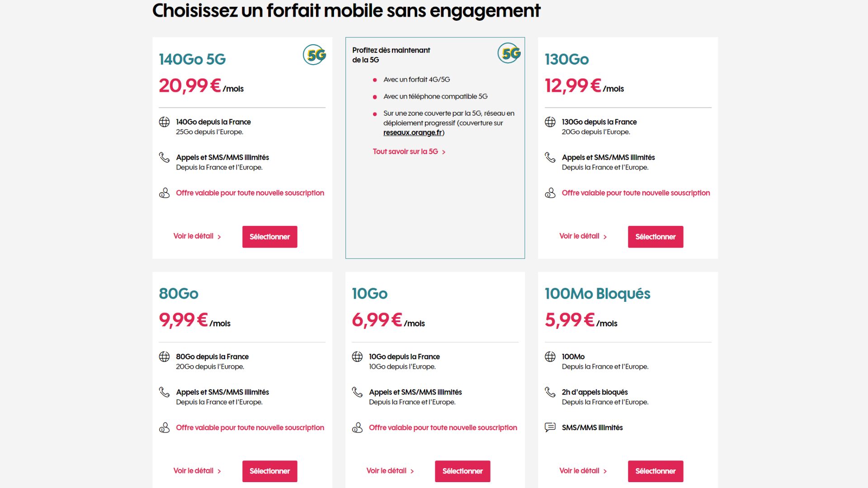Select the 100Mo Bloqués plan
Viewport: 868px width, 488px height.
point(656,471)
